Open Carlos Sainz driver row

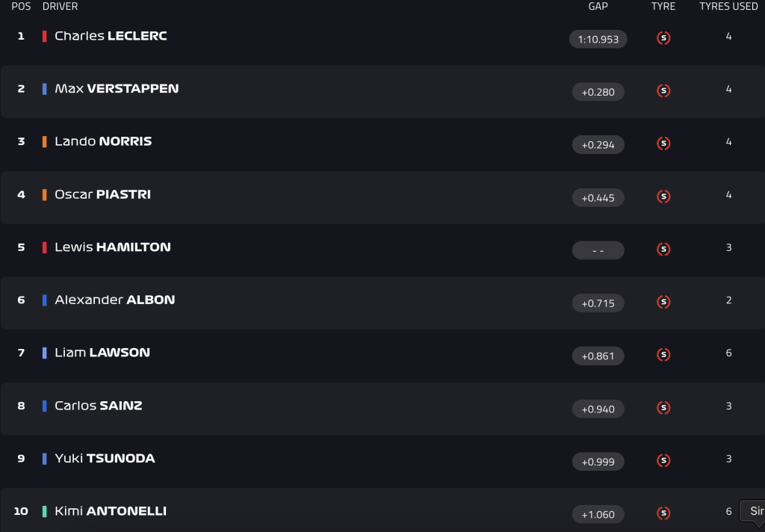click(382, 409)
